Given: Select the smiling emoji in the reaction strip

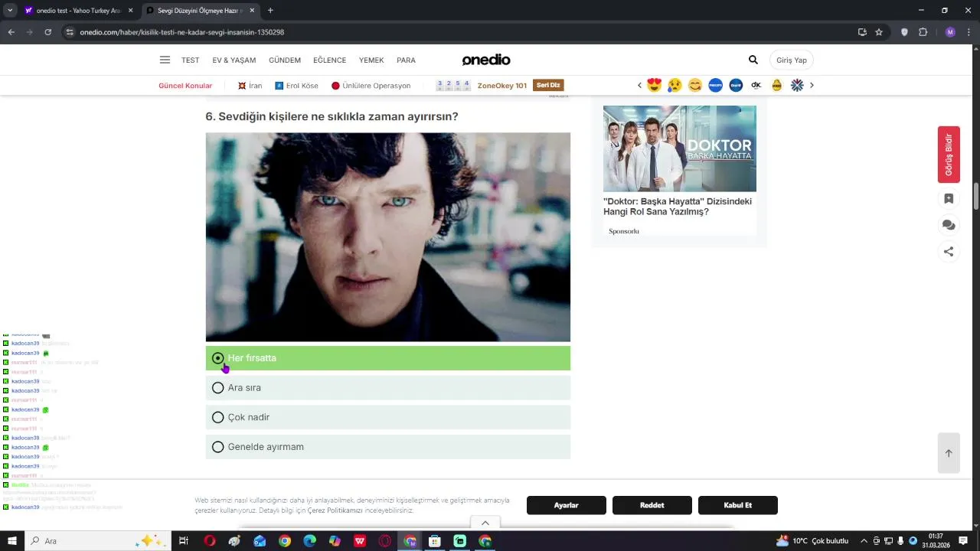Looking at the screenshot, I should 695,85.
